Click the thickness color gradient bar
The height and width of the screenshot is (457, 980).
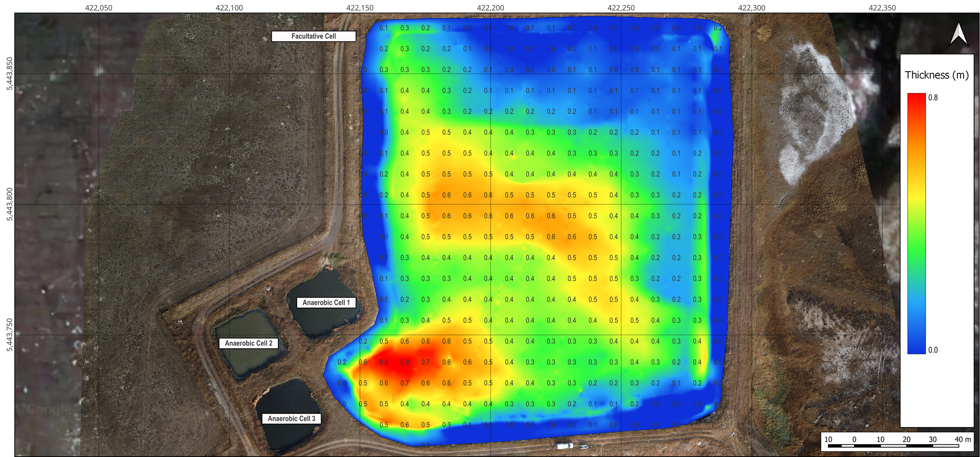916,223
